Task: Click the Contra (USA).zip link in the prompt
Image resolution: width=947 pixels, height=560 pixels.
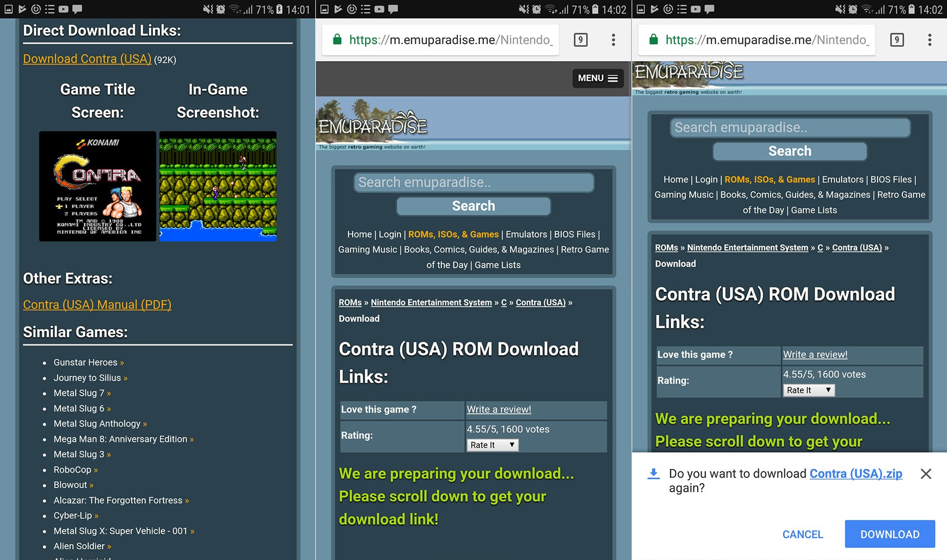Action: (x=856, y=473)
